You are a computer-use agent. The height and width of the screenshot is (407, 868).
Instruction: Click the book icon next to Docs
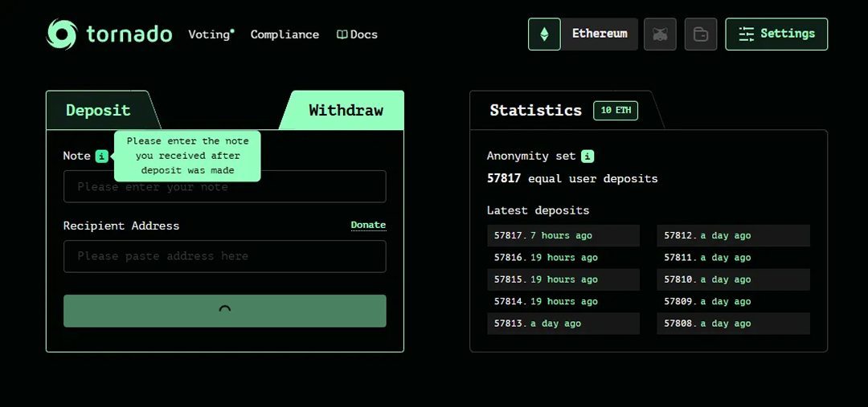pyautogui.click(x=342, y=35)
